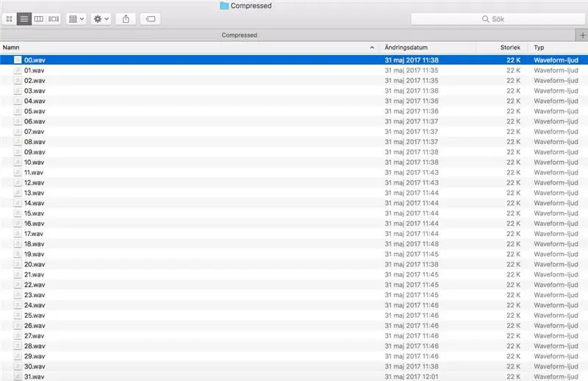Select file 14.wav

pyautogui.click(x=294, y=203)
